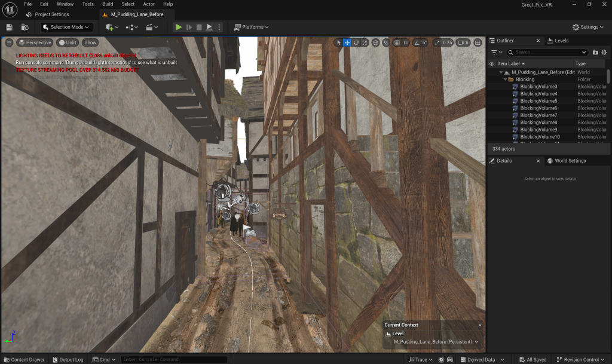Open the Selection Mode dropdown

(x=66, y=27)
